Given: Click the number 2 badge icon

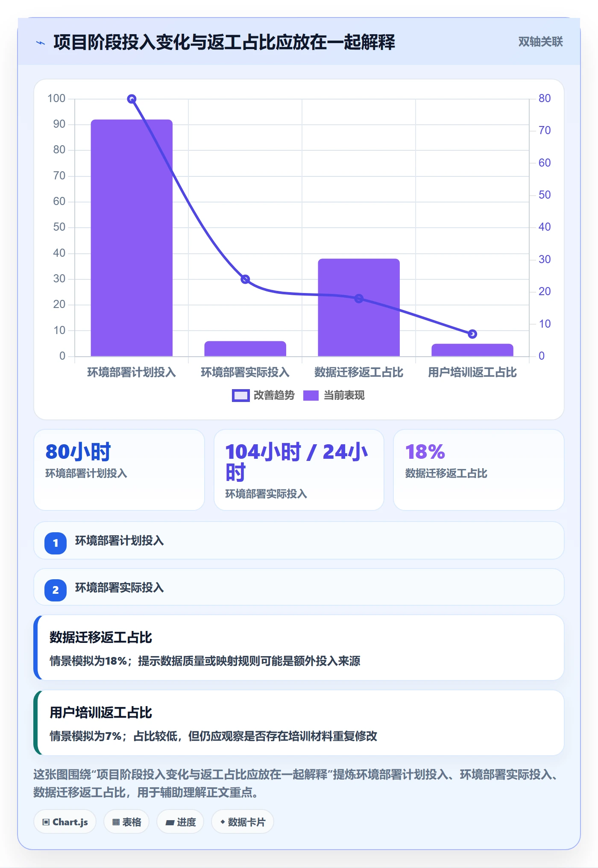Looking at the screenshot, I should pos(56,590).
